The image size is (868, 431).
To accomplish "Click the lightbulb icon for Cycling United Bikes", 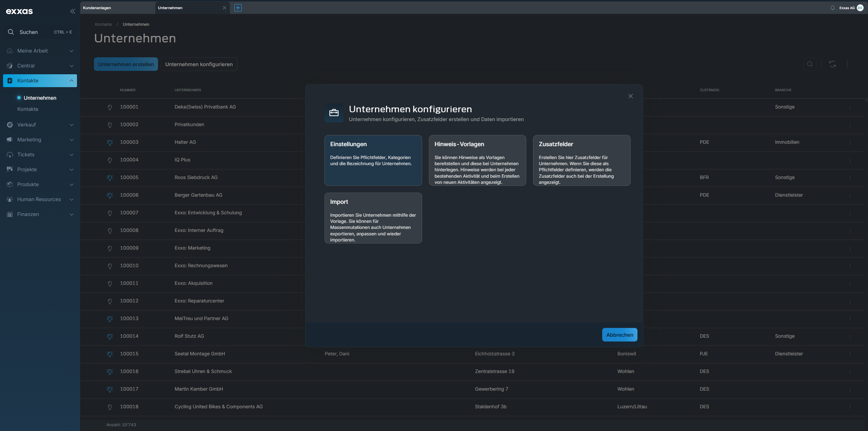I will coord(110,407).
